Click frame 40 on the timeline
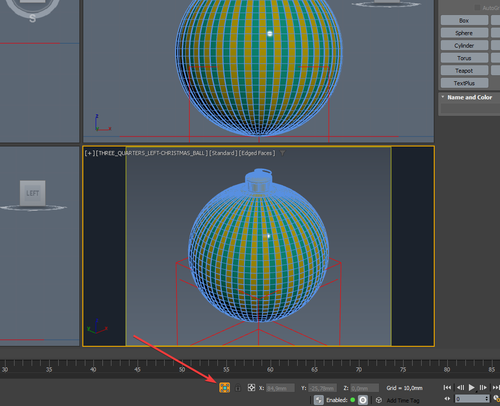 [x=93, y=369]
